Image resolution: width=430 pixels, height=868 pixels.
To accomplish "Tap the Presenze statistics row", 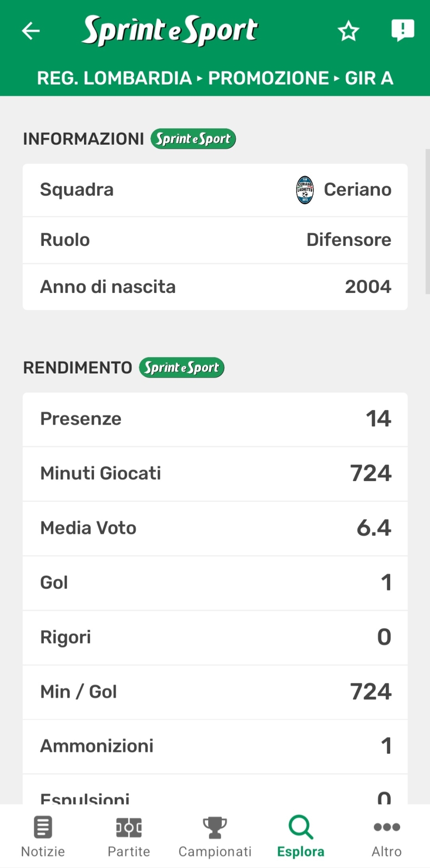I will coord(215,419).
